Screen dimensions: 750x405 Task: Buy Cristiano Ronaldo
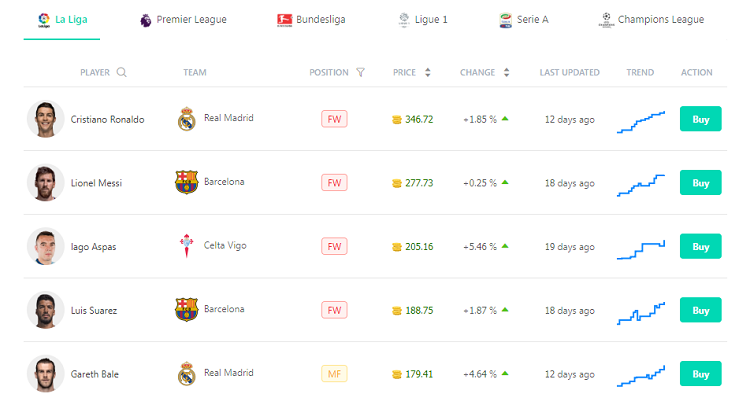point(700,119)
